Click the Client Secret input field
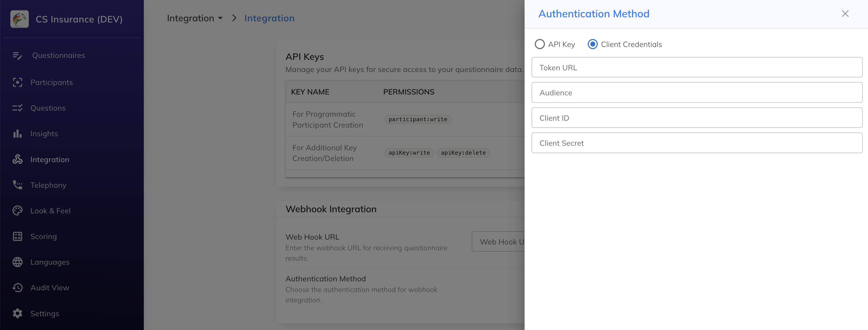This screenshot has width=868, height=330. 697,143
